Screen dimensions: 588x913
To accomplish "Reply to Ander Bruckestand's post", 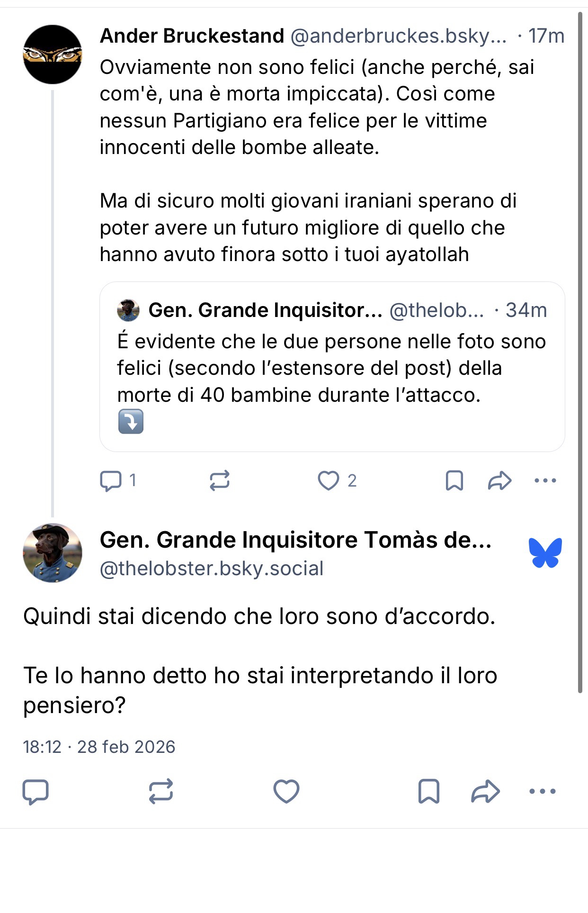I will tap(111, 480).
